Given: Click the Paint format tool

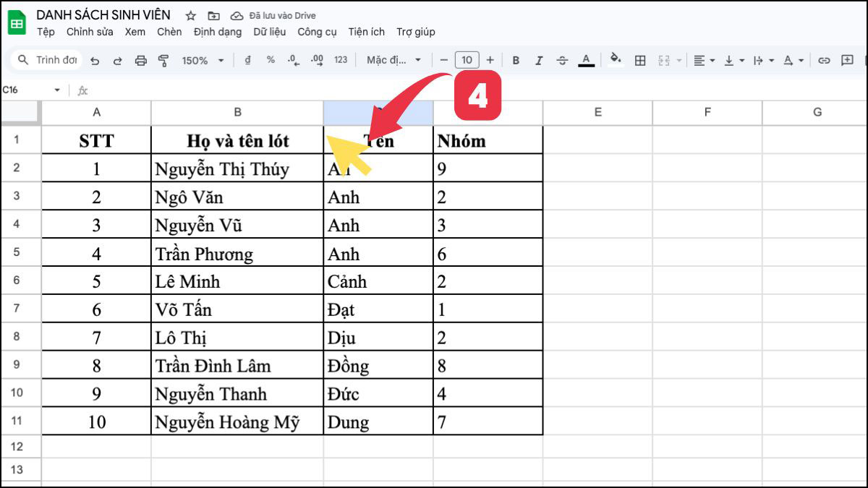Looking at the screenshot, I should pyautogui.click(x=163, y=59).
